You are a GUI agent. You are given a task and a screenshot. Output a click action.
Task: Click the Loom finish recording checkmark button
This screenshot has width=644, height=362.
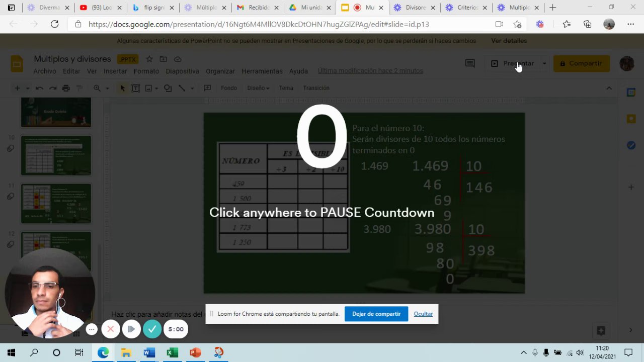[152, 329]
